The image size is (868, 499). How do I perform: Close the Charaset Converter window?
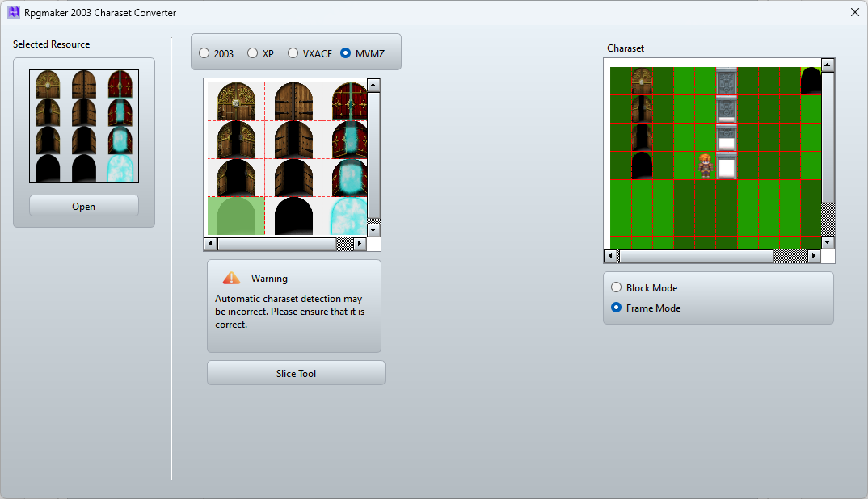pos(855,12)
